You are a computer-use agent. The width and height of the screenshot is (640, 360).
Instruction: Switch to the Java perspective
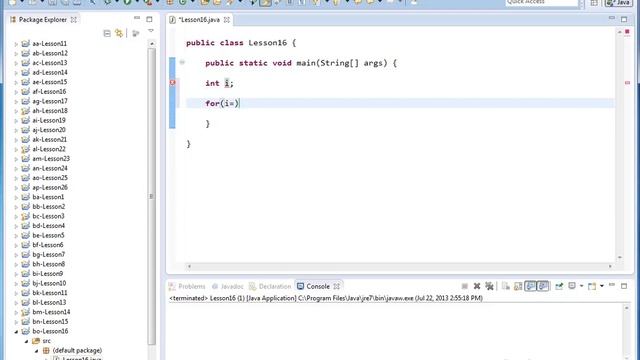point(618,2)
